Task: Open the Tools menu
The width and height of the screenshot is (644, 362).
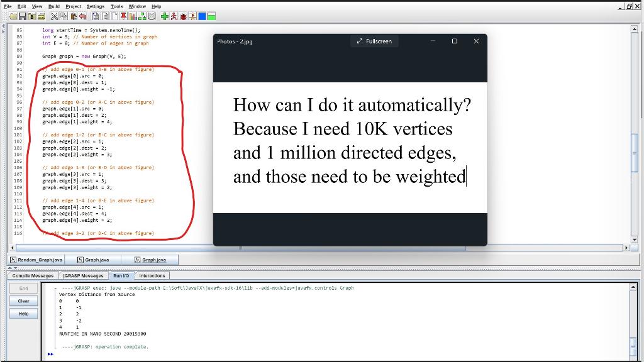Action: (116, 6)
